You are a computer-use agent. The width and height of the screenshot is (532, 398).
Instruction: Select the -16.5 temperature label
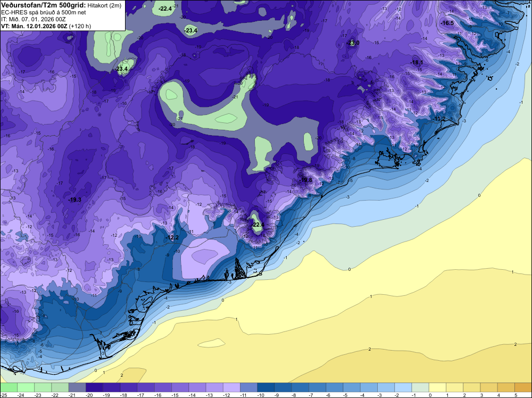pyautogui.click(x=447, y=23)
